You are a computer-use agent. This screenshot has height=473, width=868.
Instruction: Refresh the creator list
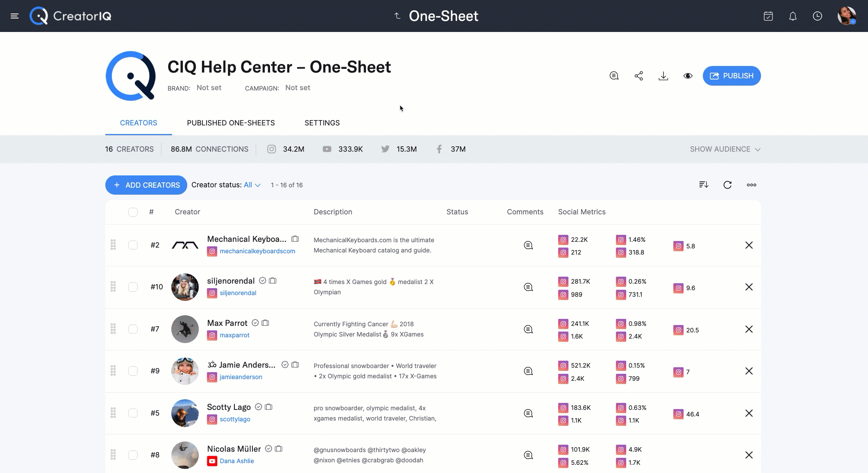pos(727,185)
